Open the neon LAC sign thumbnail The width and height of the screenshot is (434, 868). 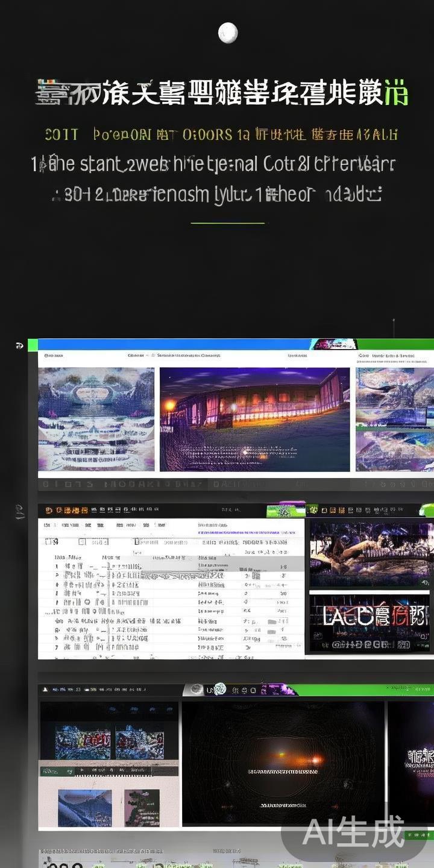point(369,622)
